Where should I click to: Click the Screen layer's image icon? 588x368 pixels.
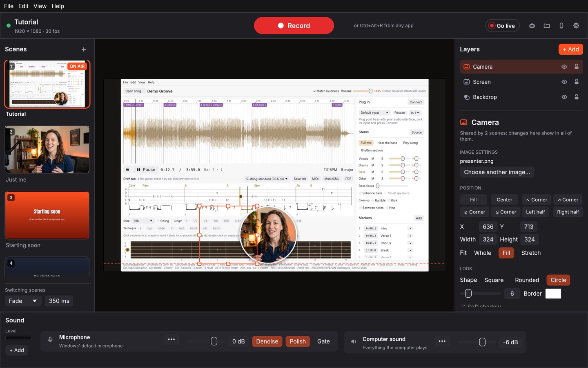pyautogui.click(x=467, y=82)
